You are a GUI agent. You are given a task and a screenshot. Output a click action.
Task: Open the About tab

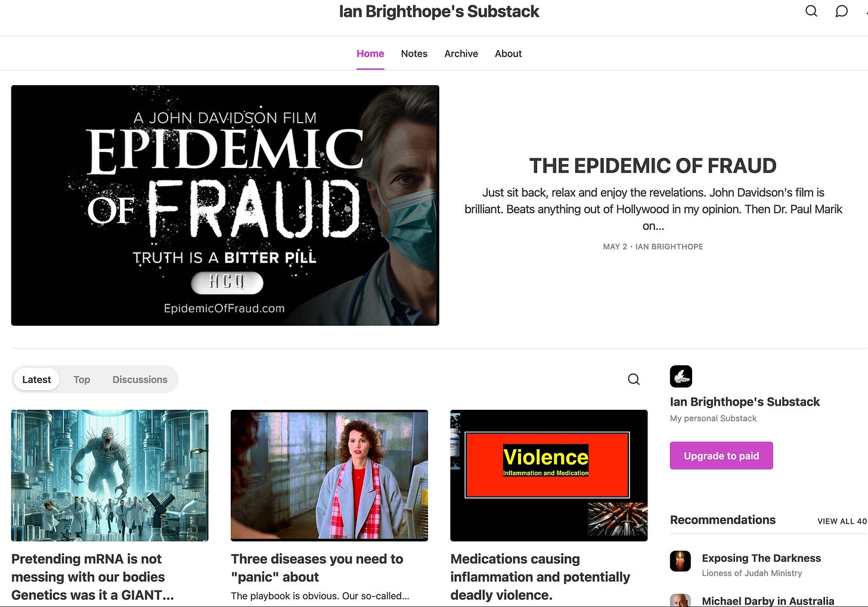click(x=508, y=54)
